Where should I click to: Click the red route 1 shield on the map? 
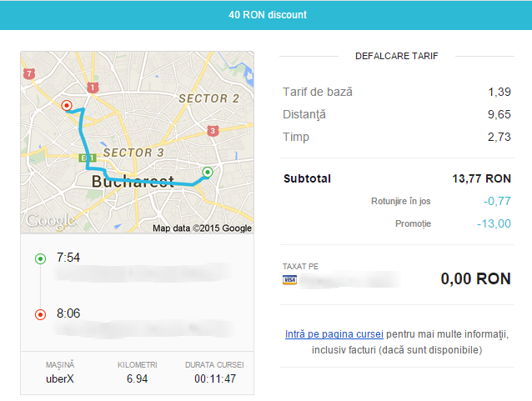(x=93, y=88)
